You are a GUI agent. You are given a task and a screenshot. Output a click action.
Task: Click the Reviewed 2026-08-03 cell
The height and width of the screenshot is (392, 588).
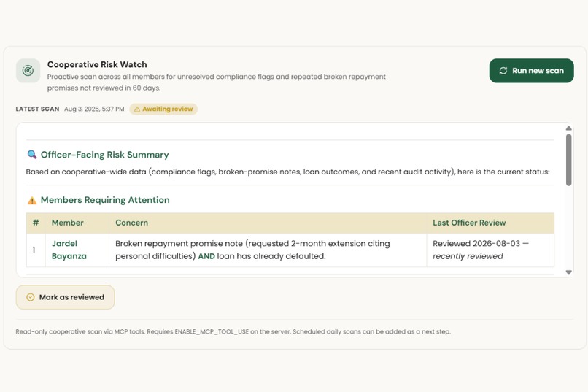point(490,250)
